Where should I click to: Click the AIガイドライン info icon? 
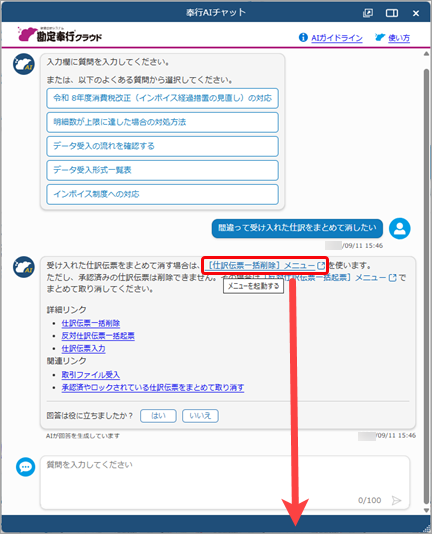(x=303, y=37)
